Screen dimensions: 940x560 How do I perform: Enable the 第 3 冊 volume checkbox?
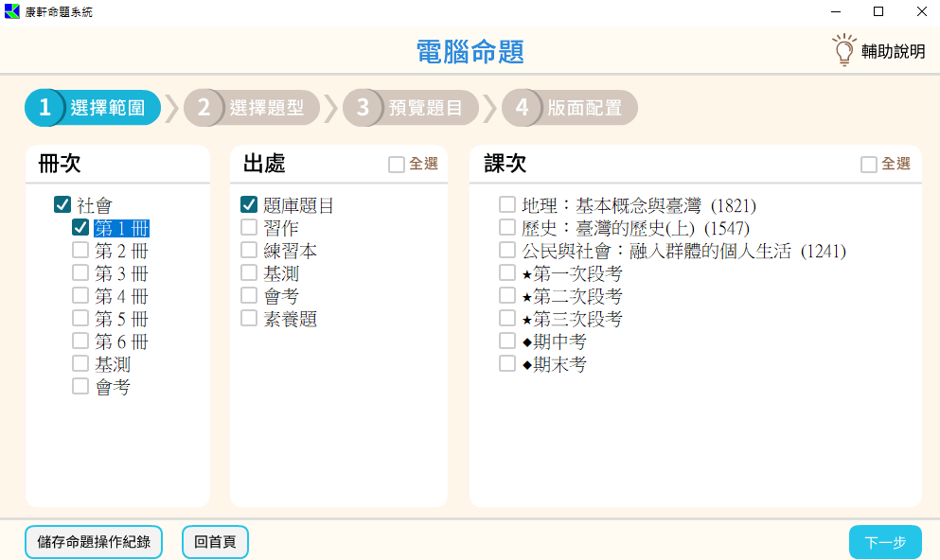[80, 273]
